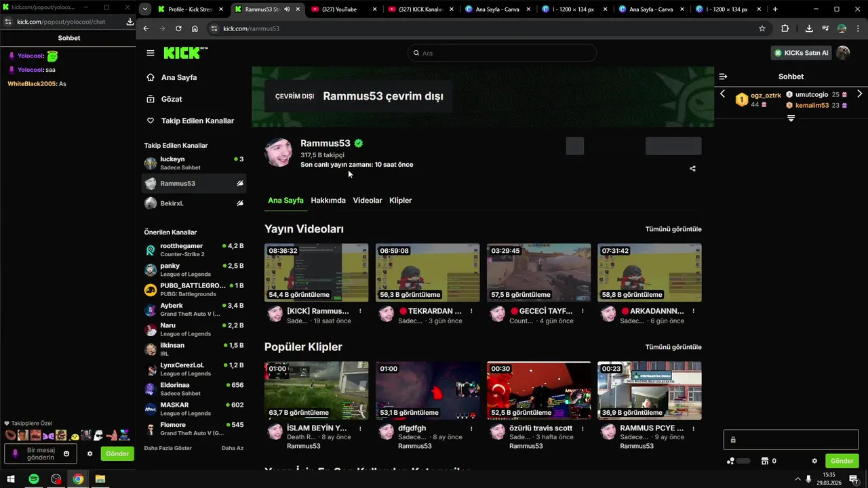Mute the Rammus53 browser tab audio
The height and width of the screenshot is (488, 868).
point(288,9)
